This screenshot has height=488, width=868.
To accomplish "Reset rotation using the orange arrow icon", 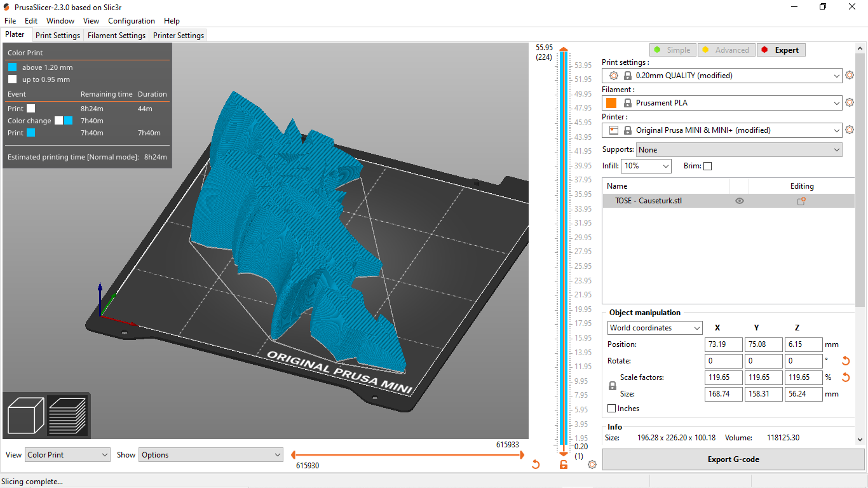I will pyautogui.click(x=846, y=361).
